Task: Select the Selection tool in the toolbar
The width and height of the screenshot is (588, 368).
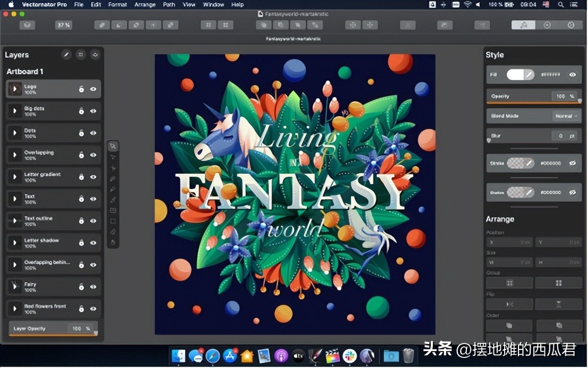Action: click(x=113, y=145)
